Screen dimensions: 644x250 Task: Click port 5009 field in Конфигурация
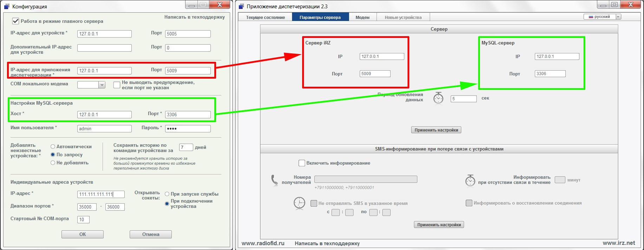pyautogui.click(x=188, y=71)
